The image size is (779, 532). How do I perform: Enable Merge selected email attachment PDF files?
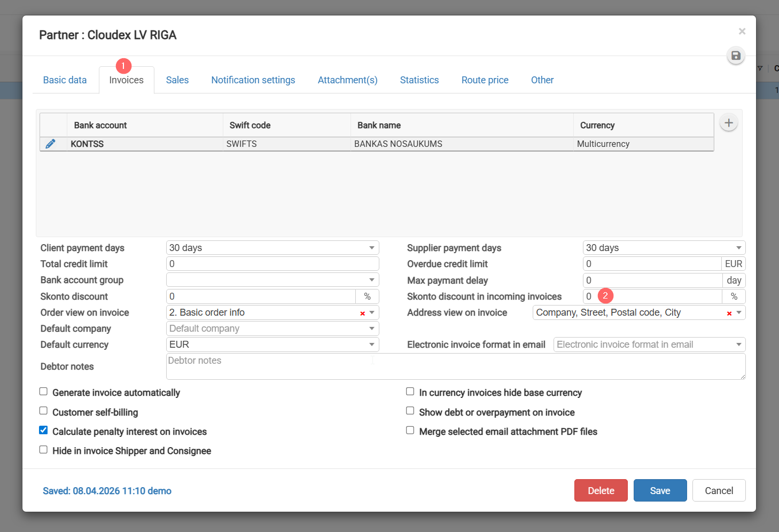pyautogui.click(x=410, y=430)
